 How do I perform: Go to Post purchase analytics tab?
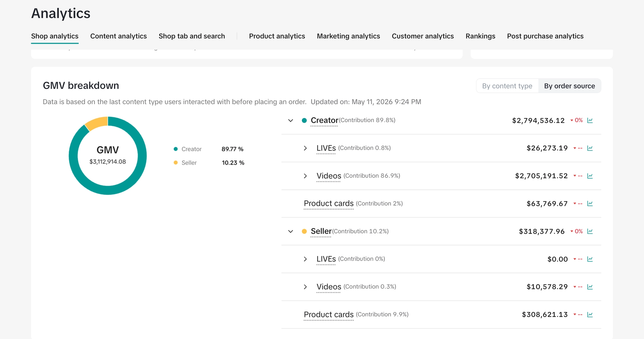pyautogui.click(x=545, y=36)
